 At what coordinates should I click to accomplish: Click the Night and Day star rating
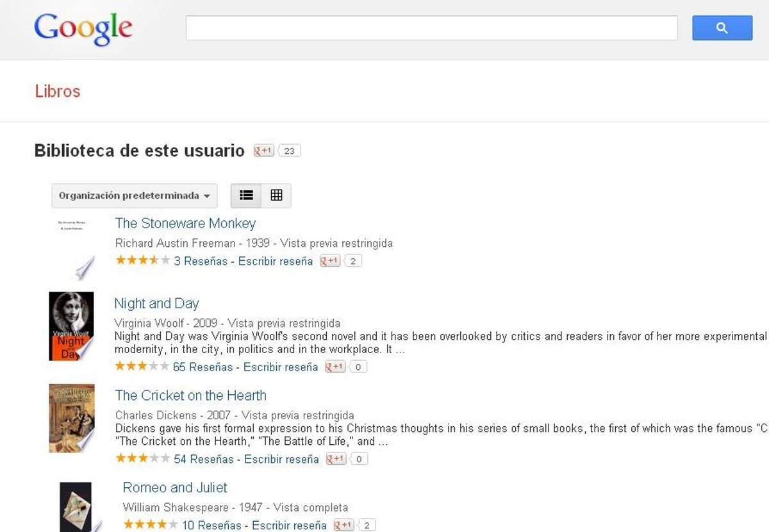pyautogui.click(x=142, y=367)
